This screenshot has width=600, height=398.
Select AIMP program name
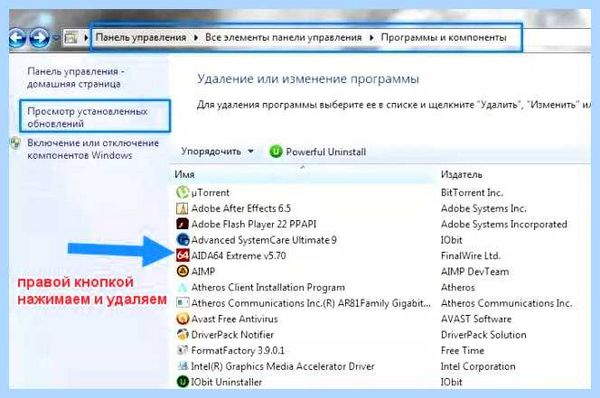[x=203, y=272]
